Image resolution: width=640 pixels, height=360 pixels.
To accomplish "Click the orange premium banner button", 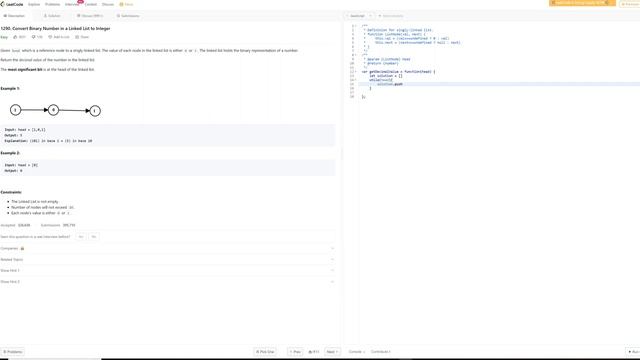I will click(582, 3).
